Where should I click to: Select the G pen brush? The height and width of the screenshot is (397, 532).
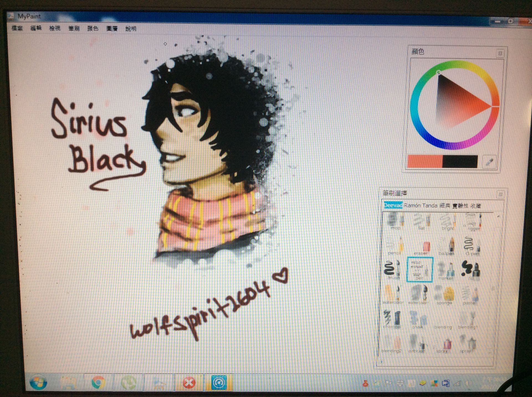point(472,246)
